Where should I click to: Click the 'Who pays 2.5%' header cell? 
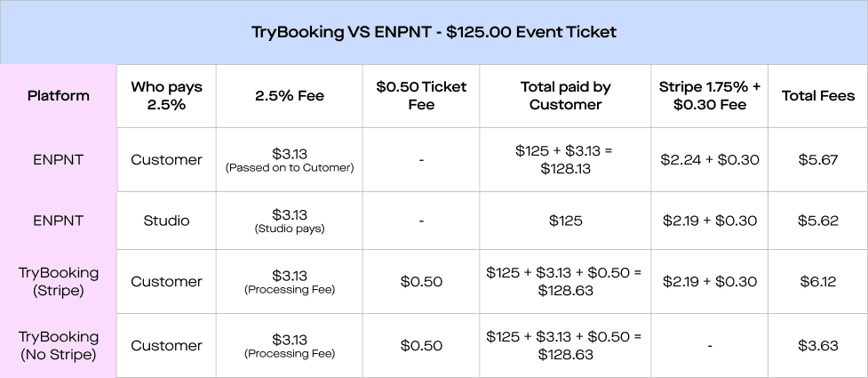point(166,95)
